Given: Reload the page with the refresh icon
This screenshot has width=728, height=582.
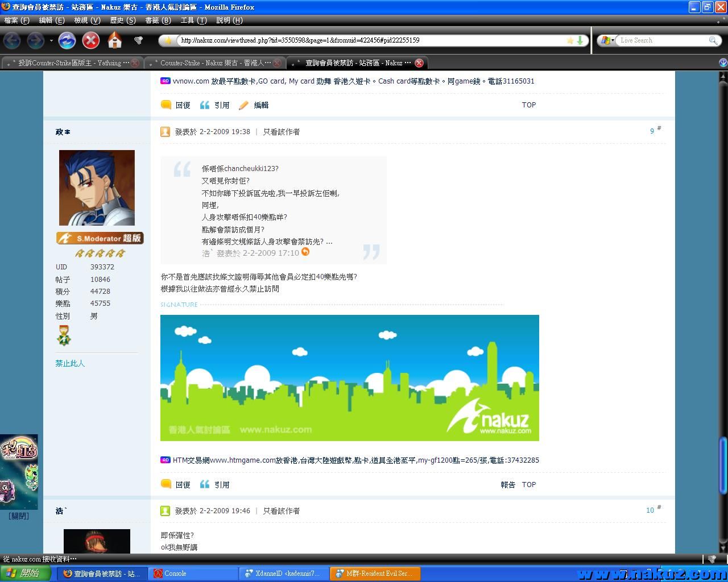Looking at the screenshot, I should coord(67,40).
